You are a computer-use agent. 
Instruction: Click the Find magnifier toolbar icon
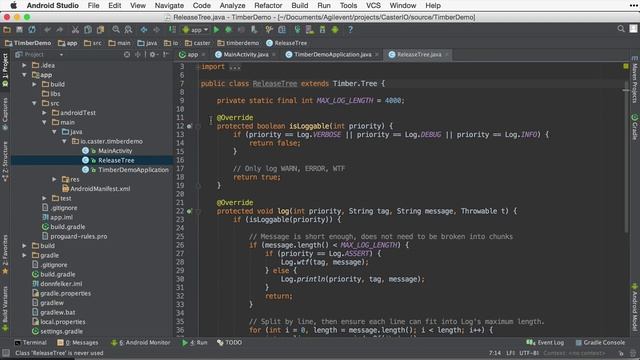[116, 30]
